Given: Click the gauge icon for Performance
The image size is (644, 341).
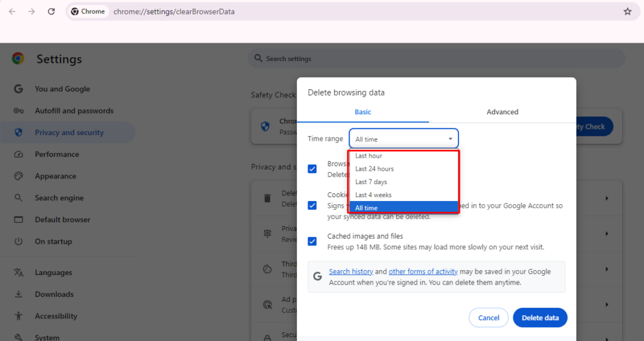Looking at the screenshot, I should pyautogui.click(x=18, y=154).
